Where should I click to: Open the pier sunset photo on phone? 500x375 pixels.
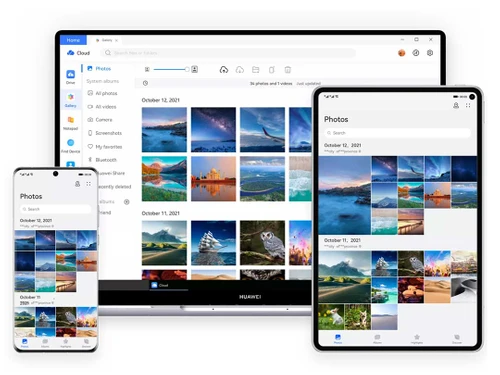click(x=66, y=282)
